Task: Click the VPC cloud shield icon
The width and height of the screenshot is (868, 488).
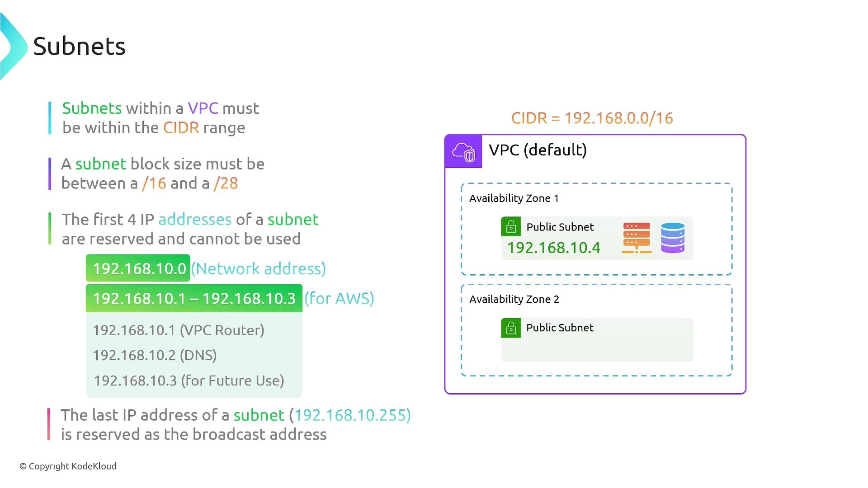Action: click(x=463, y=151)
